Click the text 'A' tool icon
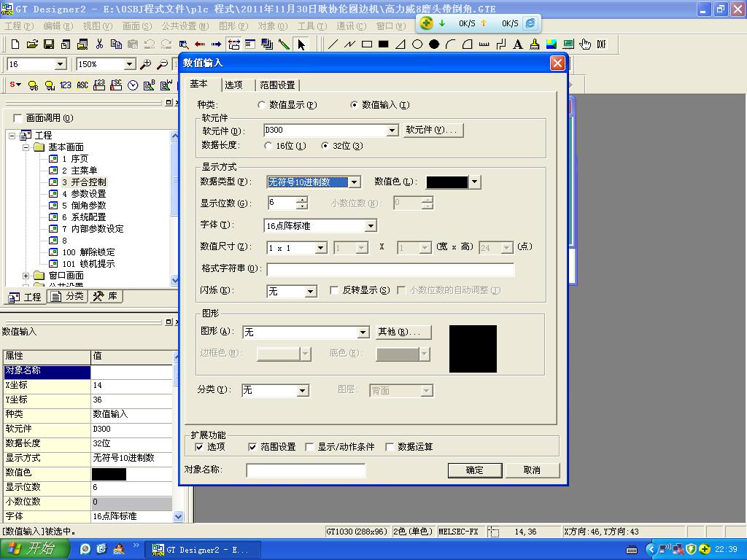This screenshot has width=747, height=560. click(x=518, y=44)
